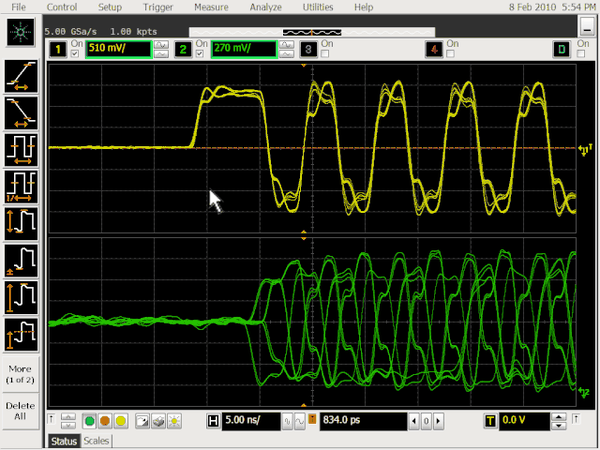Click the Delete All button
Screen dimensions: 600x450
pyautogui.click(x=21, y=411)
